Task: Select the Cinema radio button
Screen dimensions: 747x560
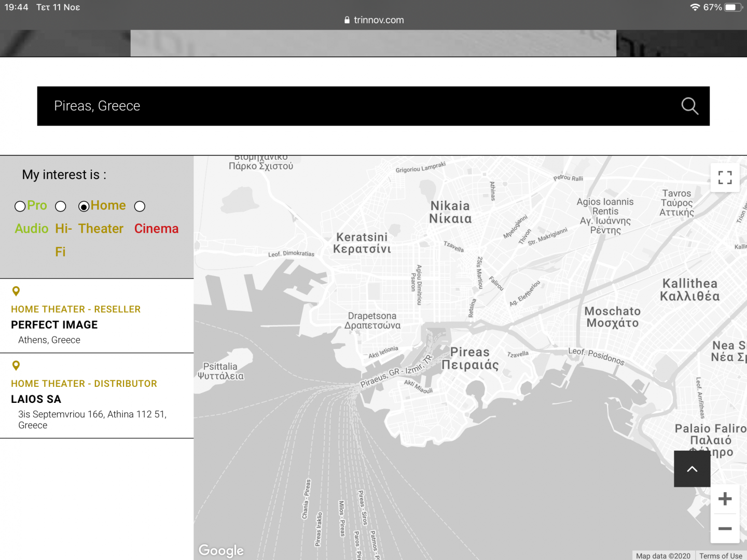Action: point(140,206)
